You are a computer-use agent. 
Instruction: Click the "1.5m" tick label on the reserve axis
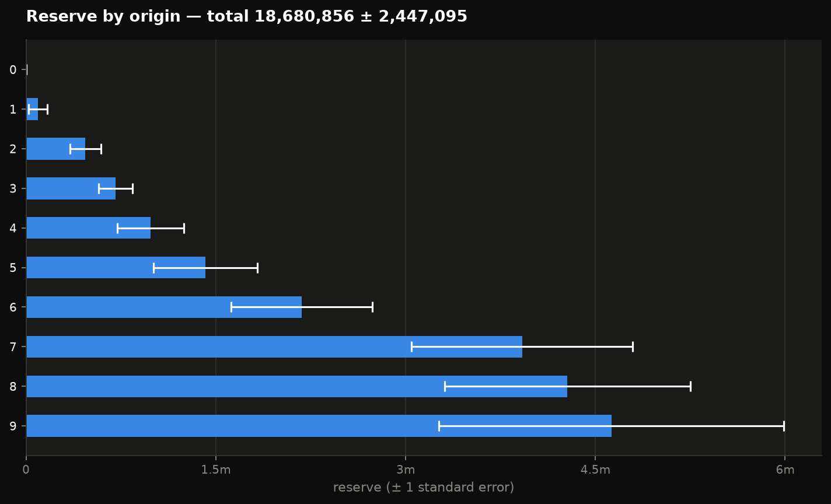(216, 470)
